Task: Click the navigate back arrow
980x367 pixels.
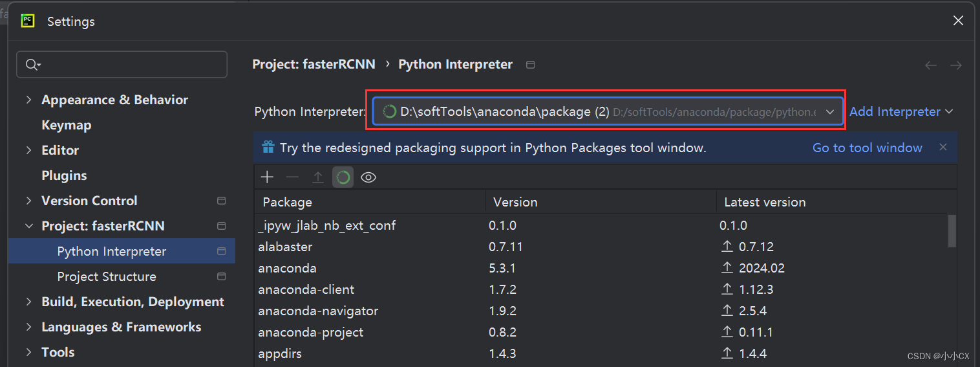Action: tap(931, 65)
